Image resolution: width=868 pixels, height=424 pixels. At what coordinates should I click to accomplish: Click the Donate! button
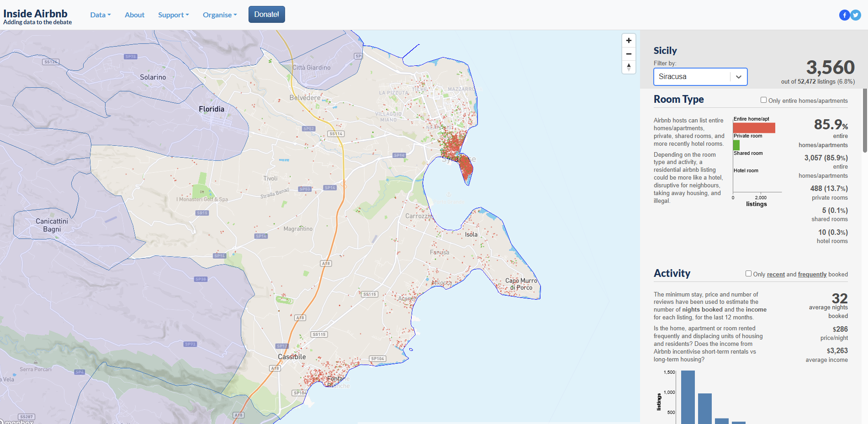pos(267,14)
